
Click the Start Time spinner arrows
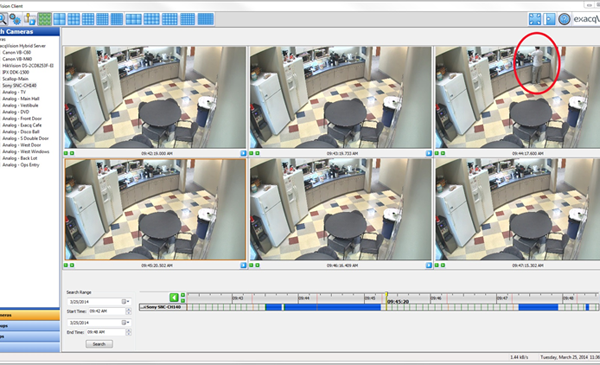[x=129, y=311]
